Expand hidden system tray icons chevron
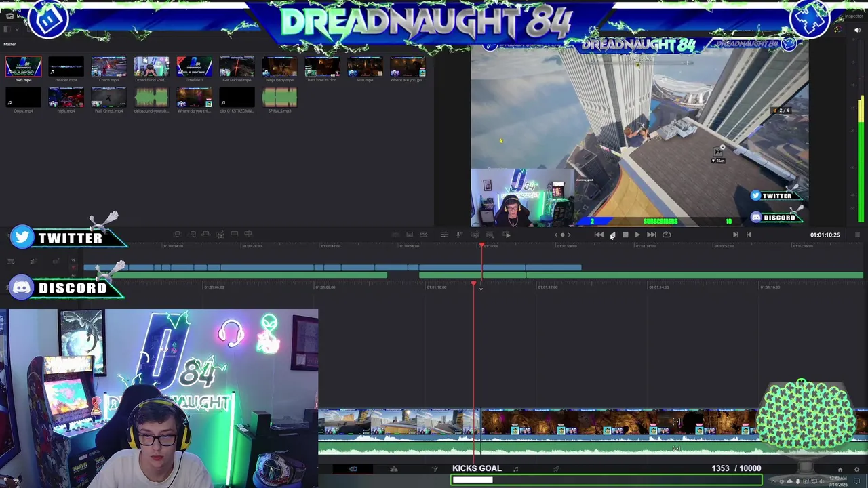 (x=773, y=481)
